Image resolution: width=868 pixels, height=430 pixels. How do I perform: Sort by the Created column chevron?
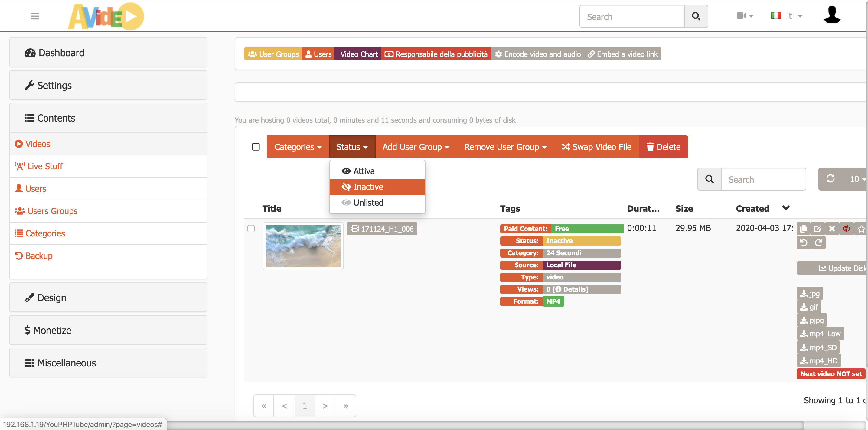click(786, 208)
